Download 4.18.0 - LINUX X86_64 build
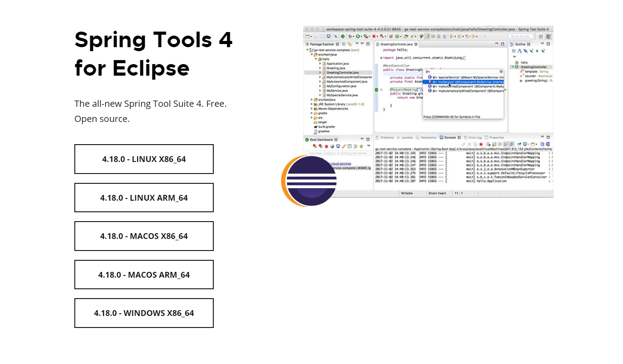This screenshot has height=364, width=623. 144,159
